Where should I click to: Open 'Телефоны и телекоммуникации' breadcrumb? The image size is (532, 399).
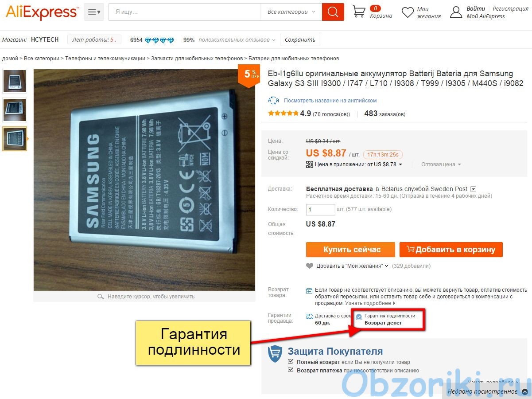(105, 59)
